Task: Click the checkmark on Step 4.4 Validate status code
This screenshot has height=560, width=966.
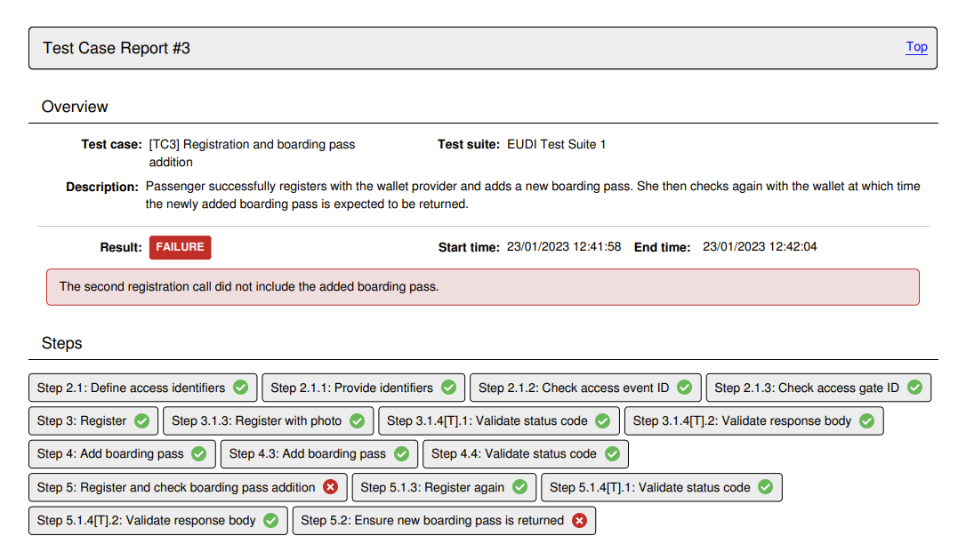Action: 611,453
